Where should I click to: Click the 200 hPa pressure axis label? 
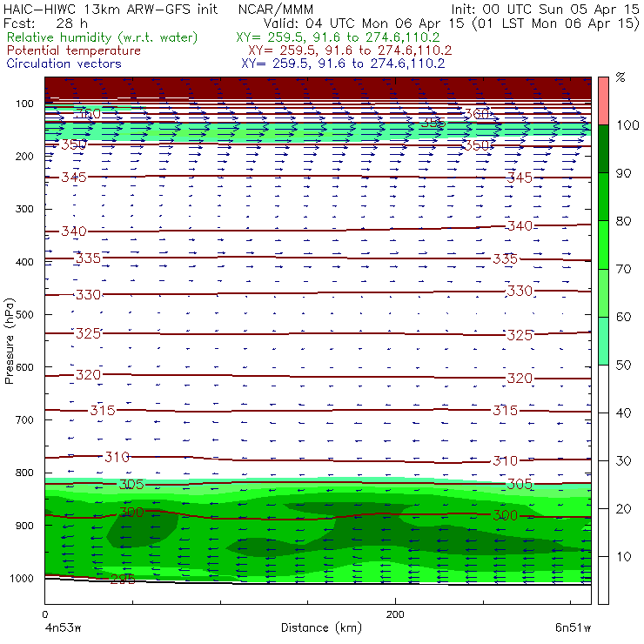24,156
